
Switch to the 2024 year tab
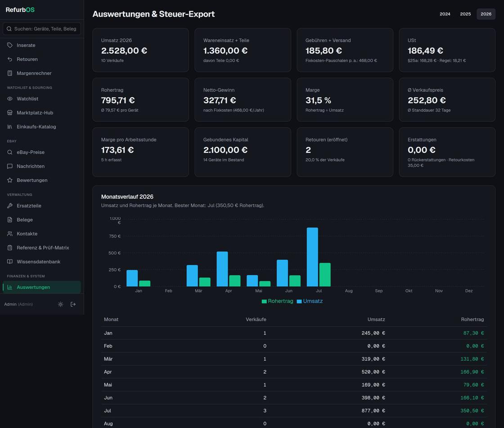point(445,14)
